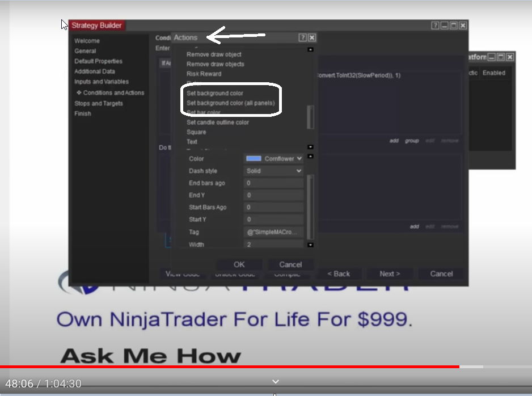
Task: Click the End bars ago field
Action: point(273,183)
